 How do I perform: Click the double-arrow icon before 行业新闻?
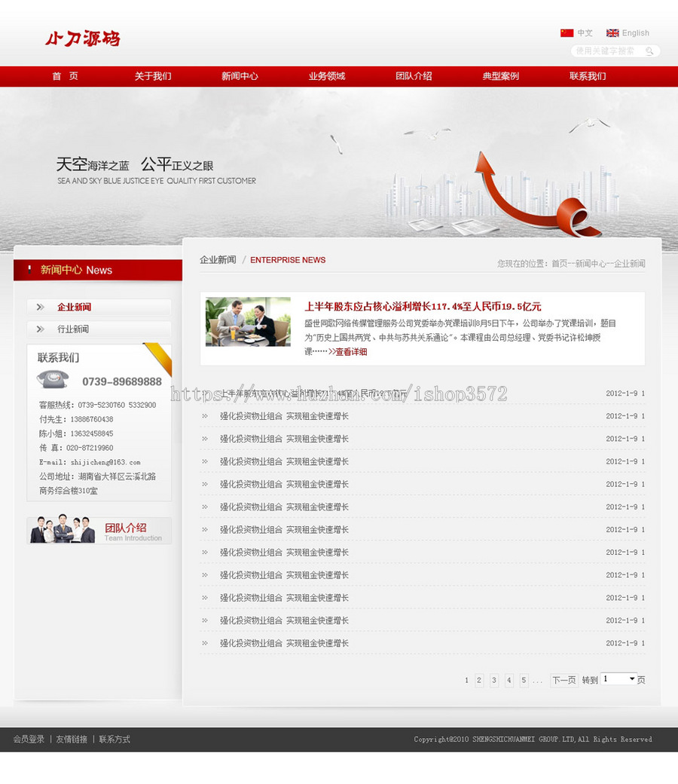pos(39,329)
